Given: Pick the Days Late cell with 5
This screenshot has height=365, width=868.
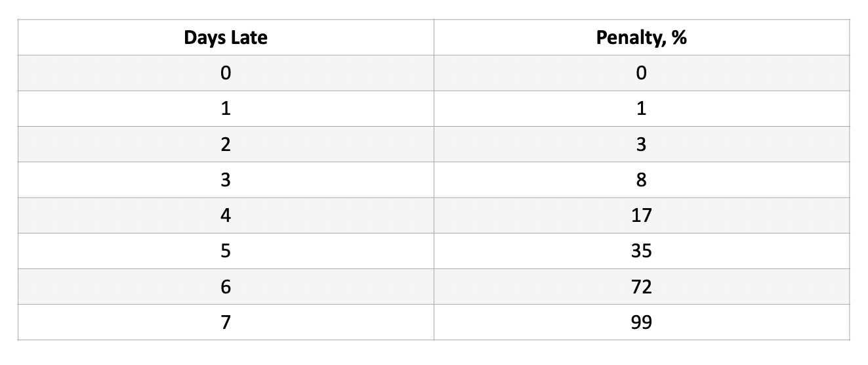Looking at the screenshot, I should click(x=226, y=251).
